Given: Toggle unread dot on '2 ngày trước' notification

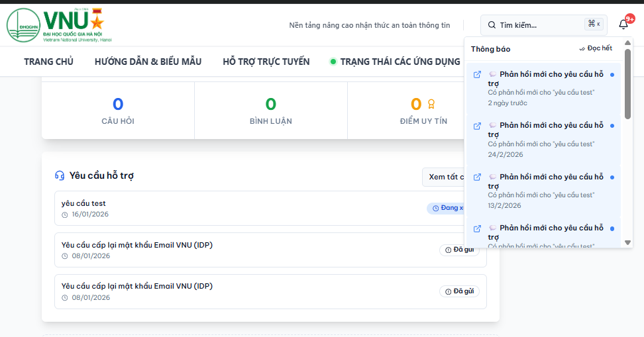Looking at the screenshot, I should coord(612,74).
